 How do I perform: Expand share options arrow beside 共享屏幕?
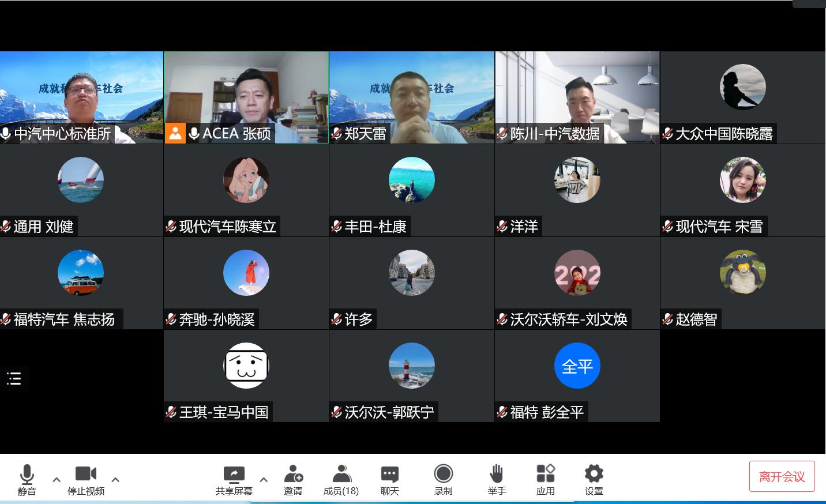[264, 479]
